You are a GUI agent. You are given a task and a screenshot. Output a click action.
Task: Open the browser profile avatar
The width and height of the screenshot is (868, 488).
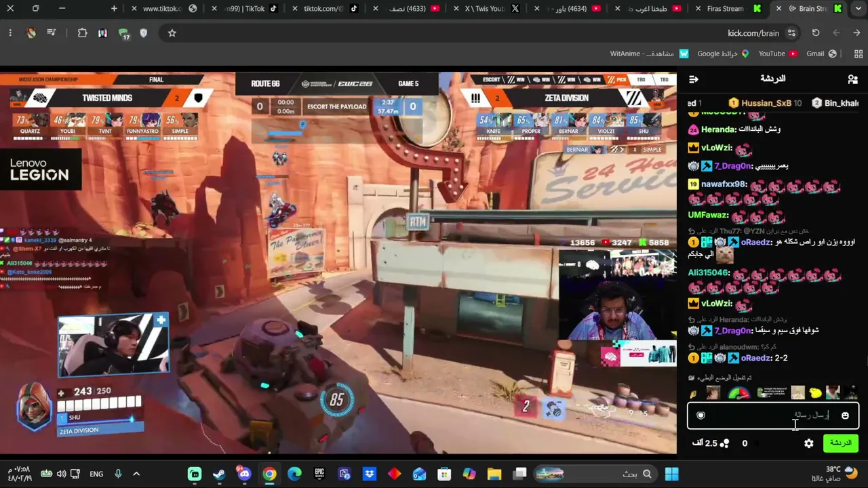[31, 33]
